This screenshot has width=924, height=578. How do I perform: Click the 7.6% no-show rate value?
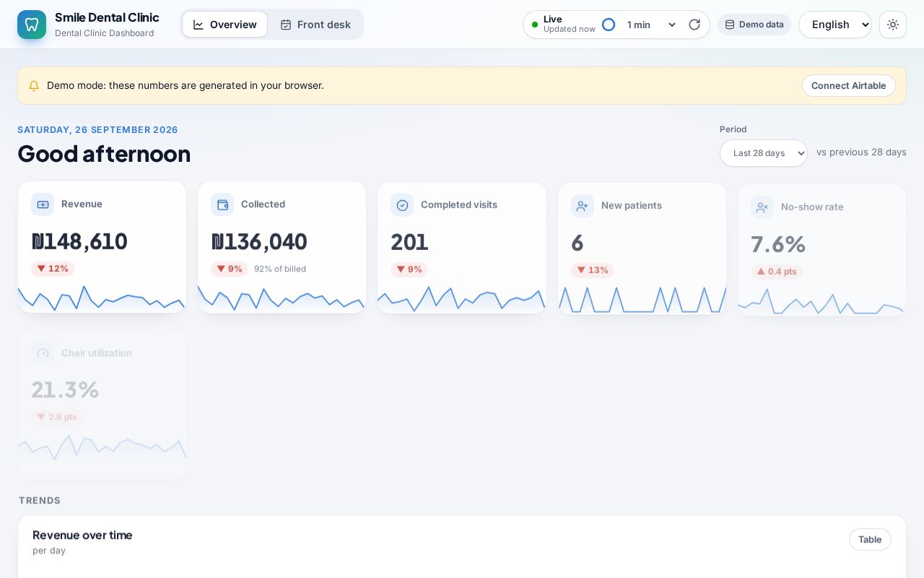[x=778, y=244]
